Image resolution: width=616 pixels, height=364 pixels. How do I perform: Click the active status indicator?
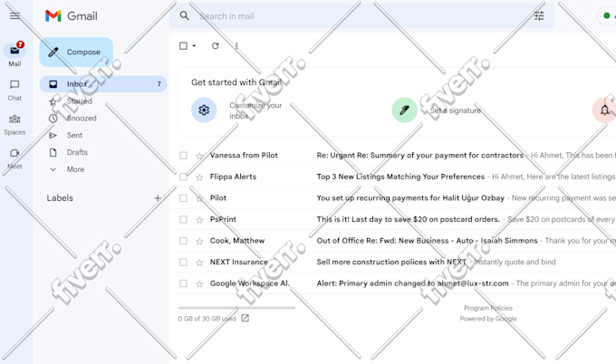point(607,15)
